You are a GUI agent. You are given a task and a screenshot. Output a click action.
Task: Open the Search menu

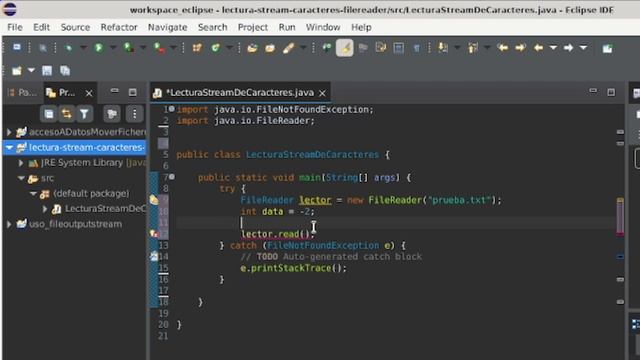click(x=212, y=27)
